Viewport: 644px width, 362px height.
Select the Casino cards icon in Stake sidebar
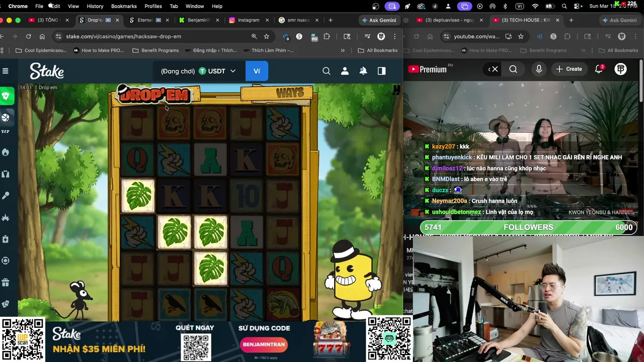(x=6, y=96)
